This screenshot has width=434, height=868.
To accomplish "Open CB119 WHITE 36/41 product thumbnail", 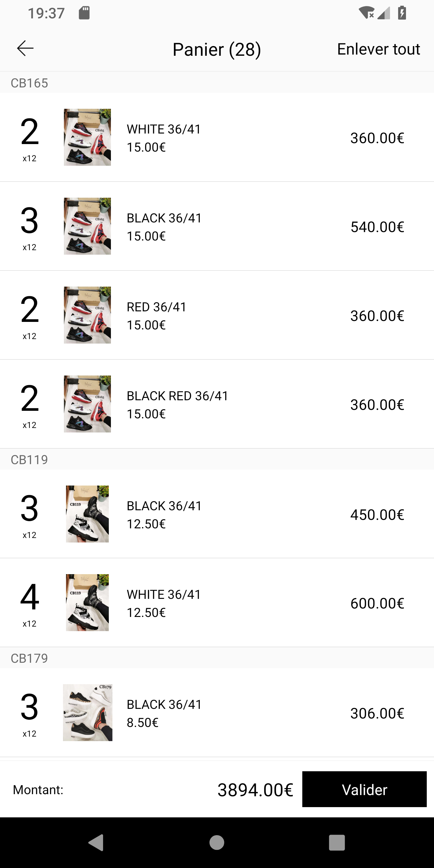I will 87,602.
